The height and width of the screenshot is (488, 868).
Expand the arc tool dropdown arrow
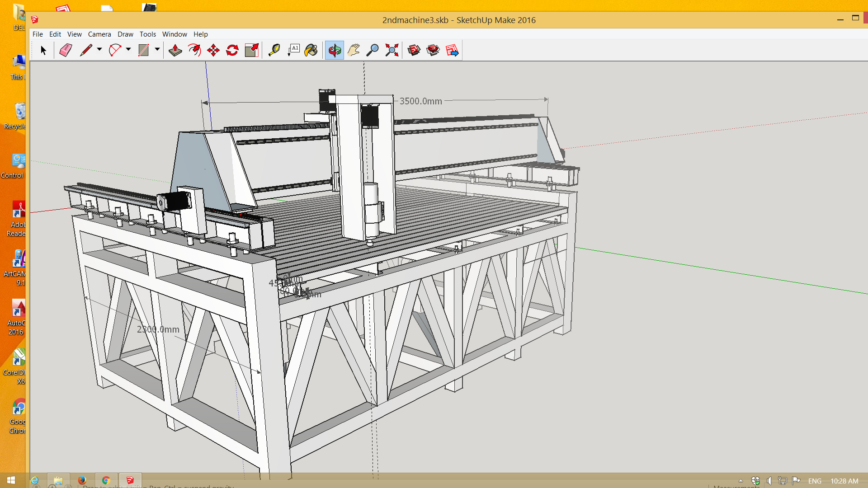pyautogui.click(x=128, y=49)
